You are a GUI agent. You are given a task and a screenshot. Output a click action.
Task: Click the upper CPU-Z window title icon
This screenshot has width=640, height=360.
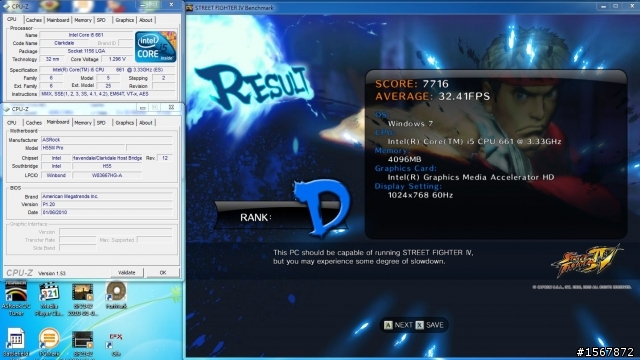[7, 7]
